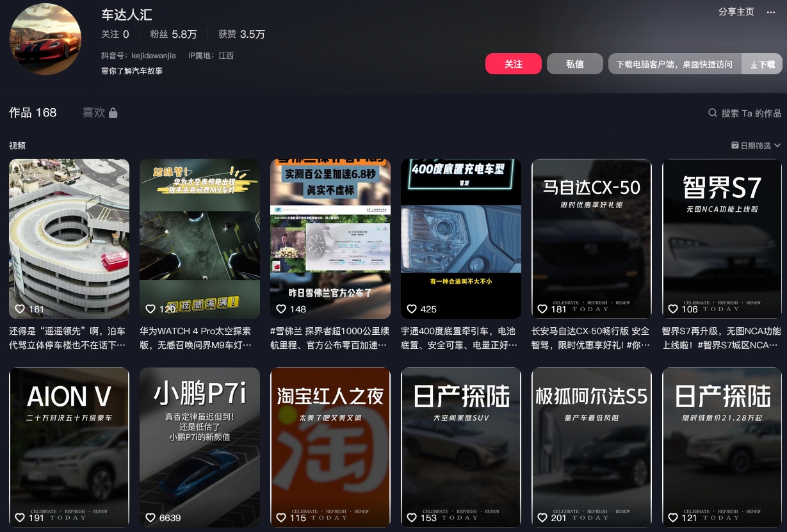Open the 400度底置充电车型 video thumbnail

click(x=461, y=239)
